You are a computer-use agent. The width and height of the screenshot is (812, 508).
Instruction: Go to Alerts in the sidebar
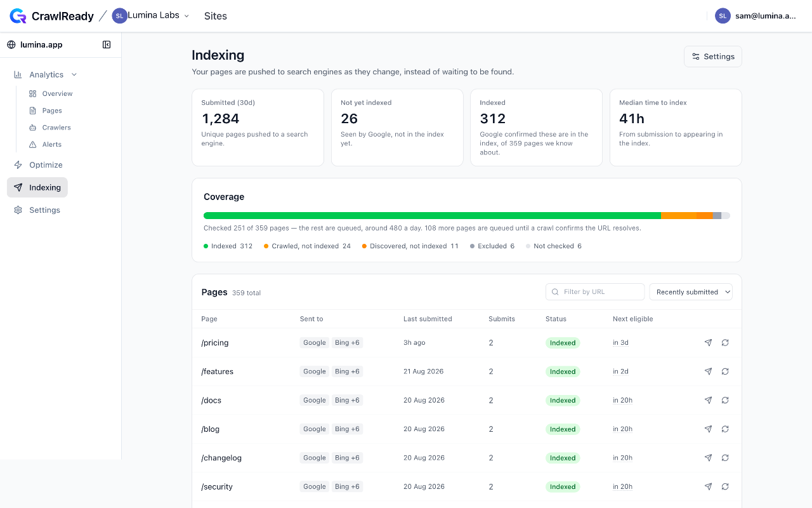click(x=52, y=144)
